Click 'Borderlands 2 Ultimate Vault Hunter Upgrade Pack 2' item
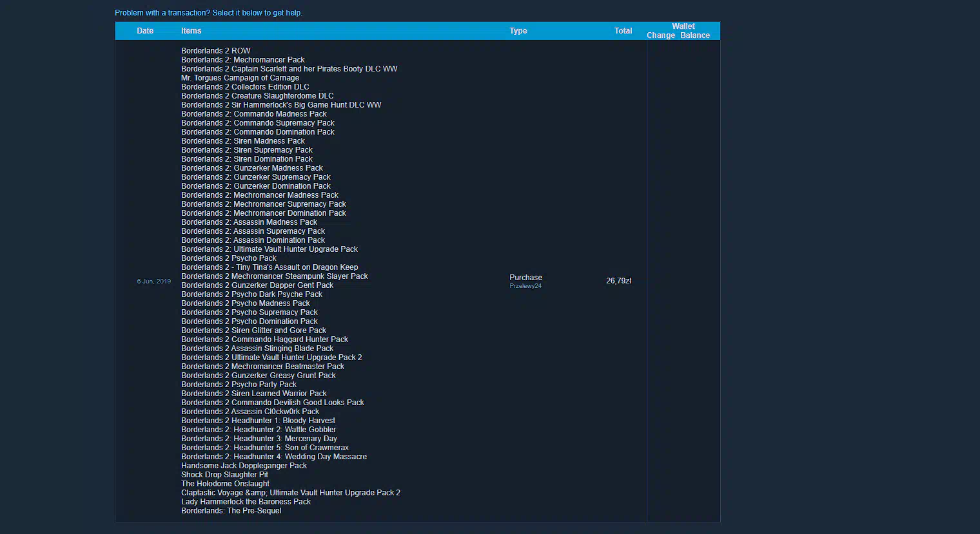 tap(271, 358)
